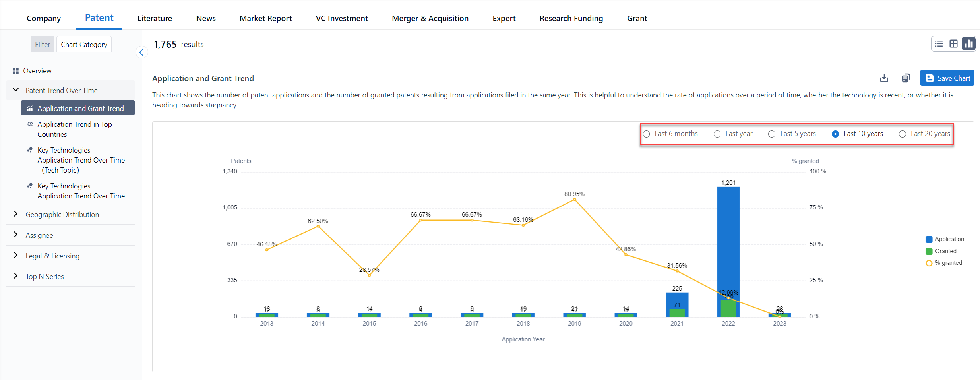The image size is (980, 380).
Task: Switch to the Literature tab
Action: pos(155,18)
